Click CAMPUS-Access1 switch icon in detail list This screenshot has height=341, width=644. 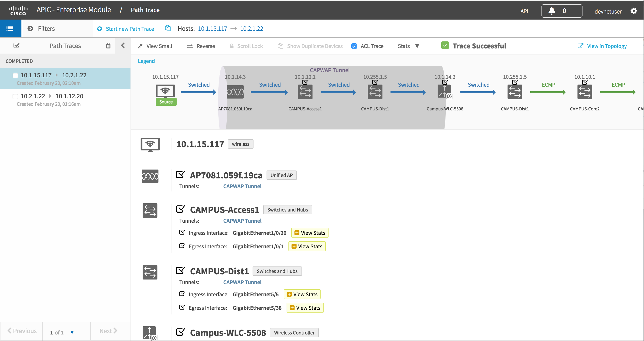pyautogui.click(x=150, y=211)
